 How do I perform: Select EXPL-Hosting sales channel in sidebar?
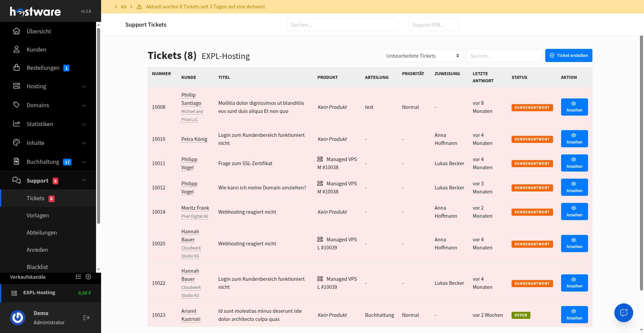pyautogui.click(x=51, y=293)
